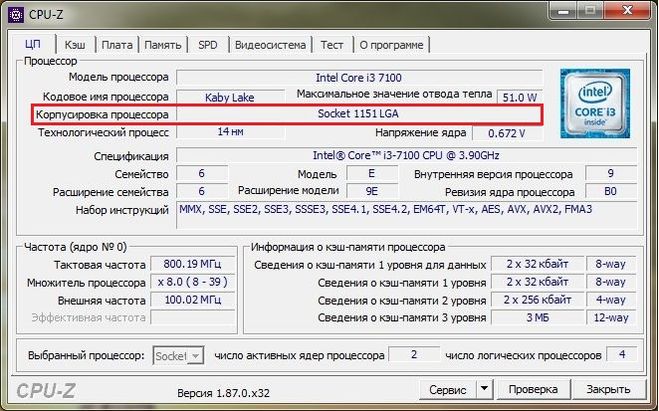
Task: Open the Плата tab
Action: click(x=117, y=45)
